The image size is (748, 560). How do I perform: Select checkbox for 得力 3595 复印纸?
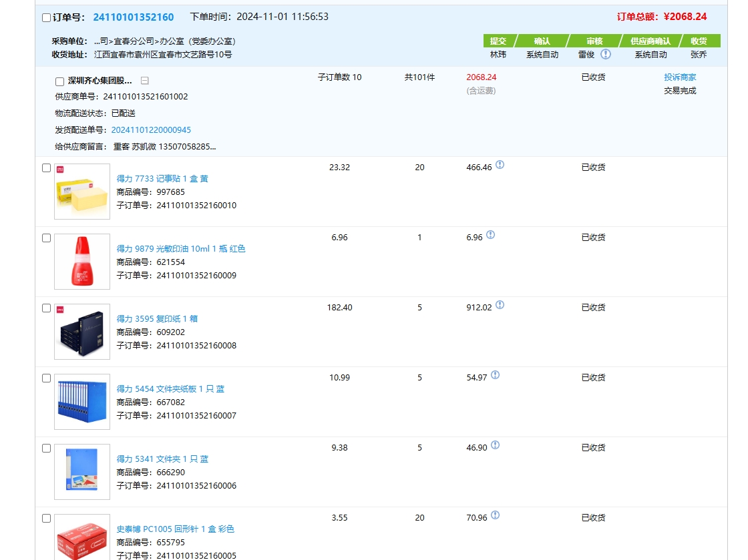46,308
